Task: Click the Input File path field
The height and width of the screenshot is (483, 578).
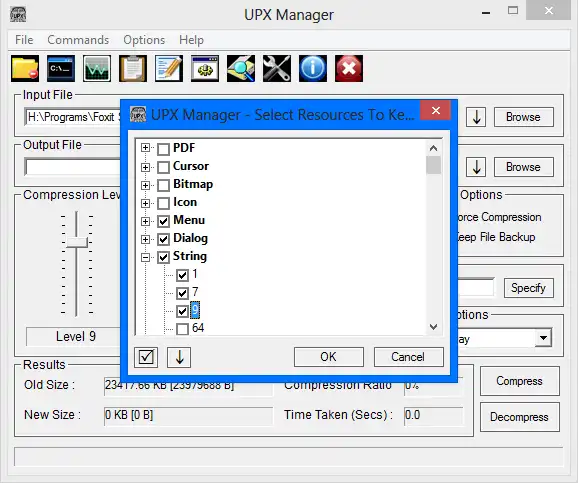Action: (73, 117)
